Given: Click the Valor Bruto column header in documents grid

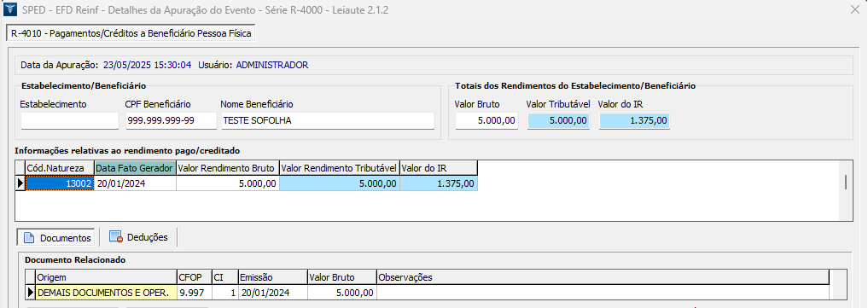Looking at the screenshot, I should coord(341,277).
